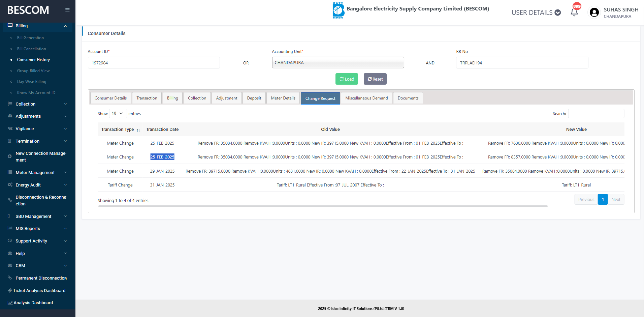Switch to the Meter Details tab

(283, 98)
